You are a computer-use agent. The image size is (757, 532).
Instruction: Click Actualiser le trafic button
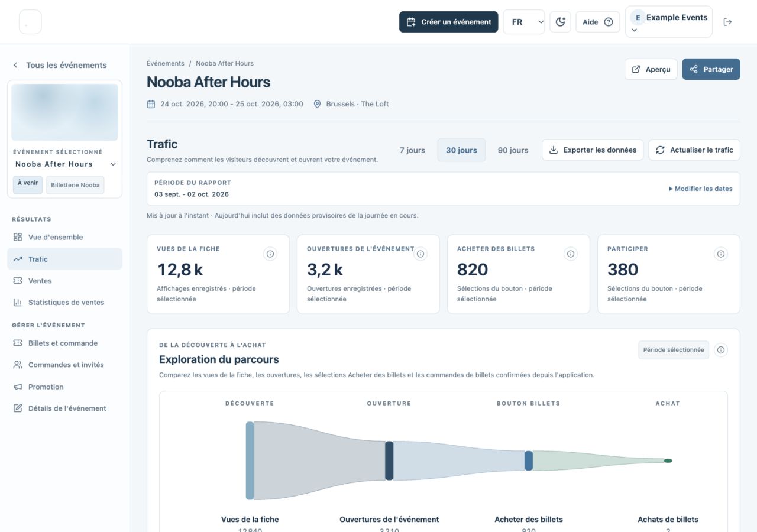click(694, 150)
